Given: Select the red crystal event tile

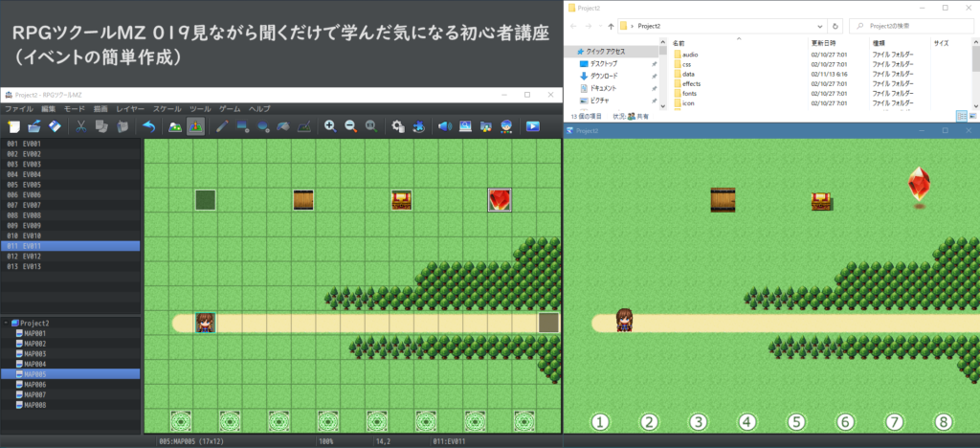Looking at the screenshot, I should pos(500,199).
